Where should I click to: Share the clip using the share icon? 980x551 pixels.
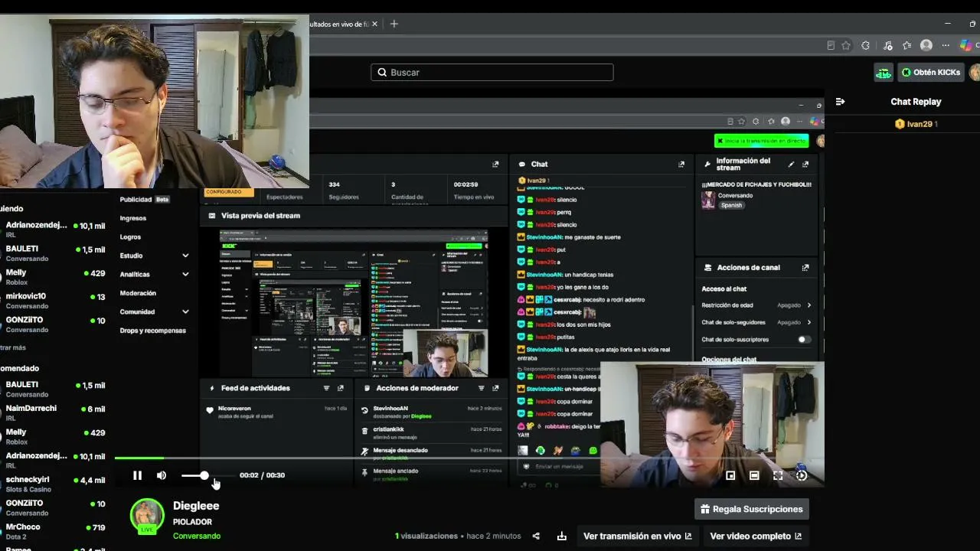pos(536,536)
